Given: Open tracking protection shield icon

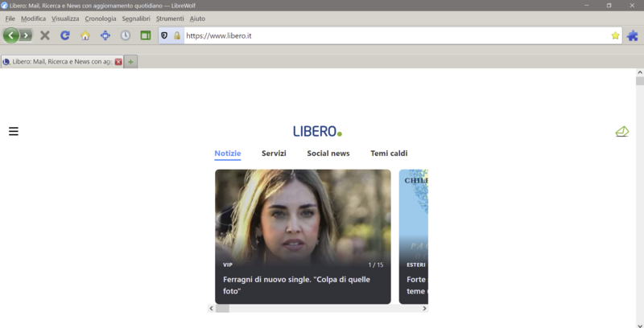Looking at the screenshot, I should point(164,35).
